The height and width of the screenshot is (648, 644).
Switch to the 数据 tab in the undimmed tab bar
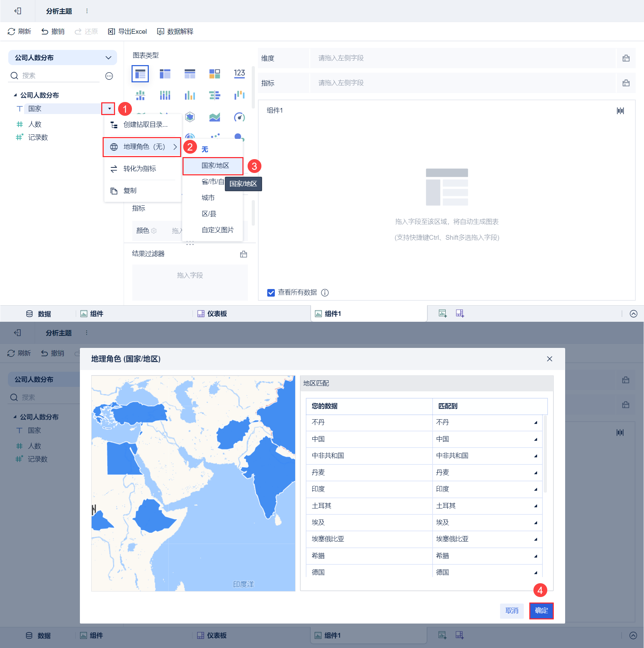point(39,313)
